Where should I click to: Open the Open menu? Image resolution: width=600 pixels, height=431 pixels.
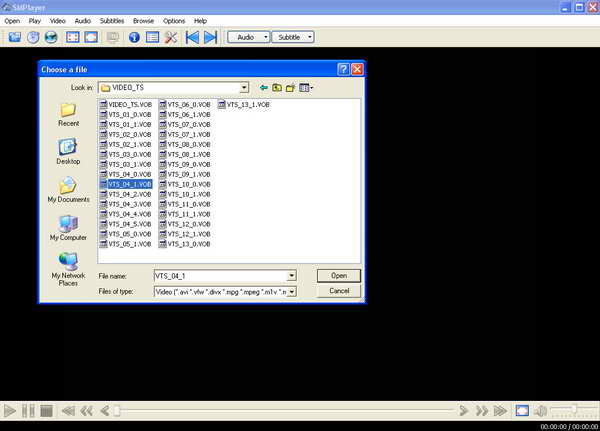point(12,21)
